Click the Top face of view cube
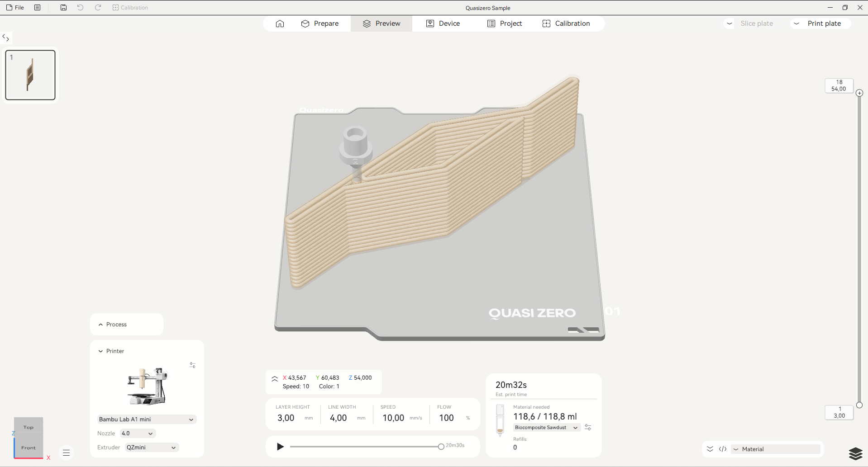This screenshot has height=467, width=868. pos(29,427)
